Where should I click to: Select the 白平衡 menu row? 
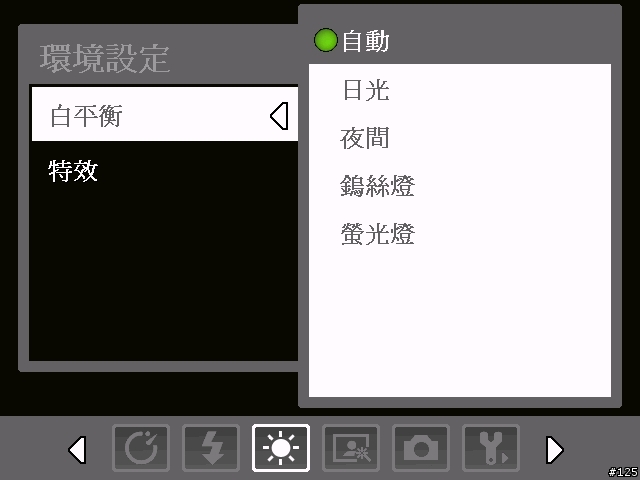point(165,114)
